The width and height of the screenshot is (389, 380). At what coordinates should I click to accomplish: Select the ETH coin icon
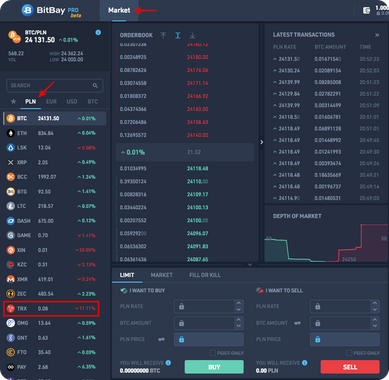coord(11,133)
